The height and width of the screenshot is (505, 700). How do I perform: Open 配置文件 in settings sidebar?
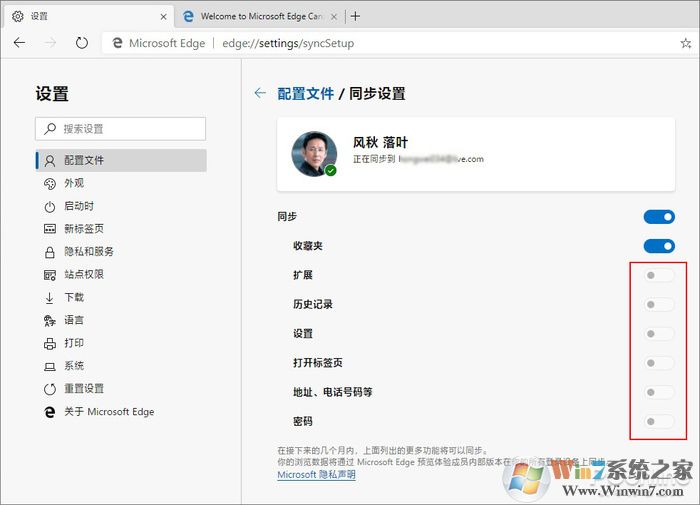point(121,160)
